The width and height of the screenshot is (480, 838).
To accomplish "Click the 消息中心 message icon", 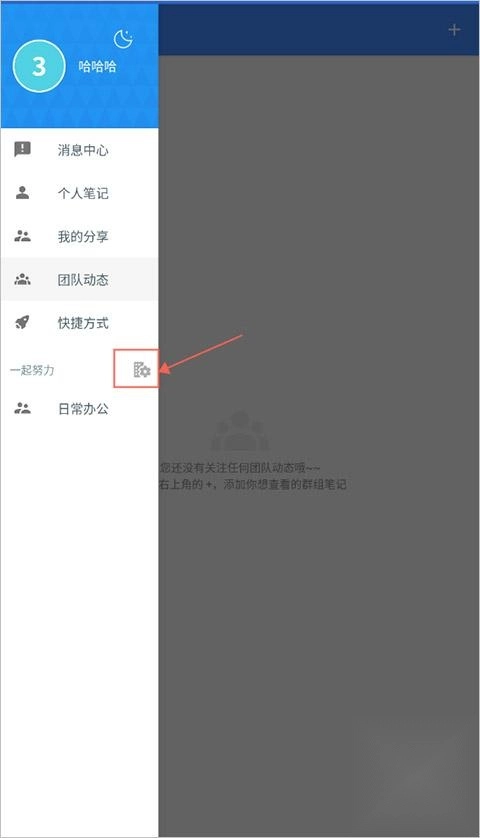I will (x=22, y=149).
